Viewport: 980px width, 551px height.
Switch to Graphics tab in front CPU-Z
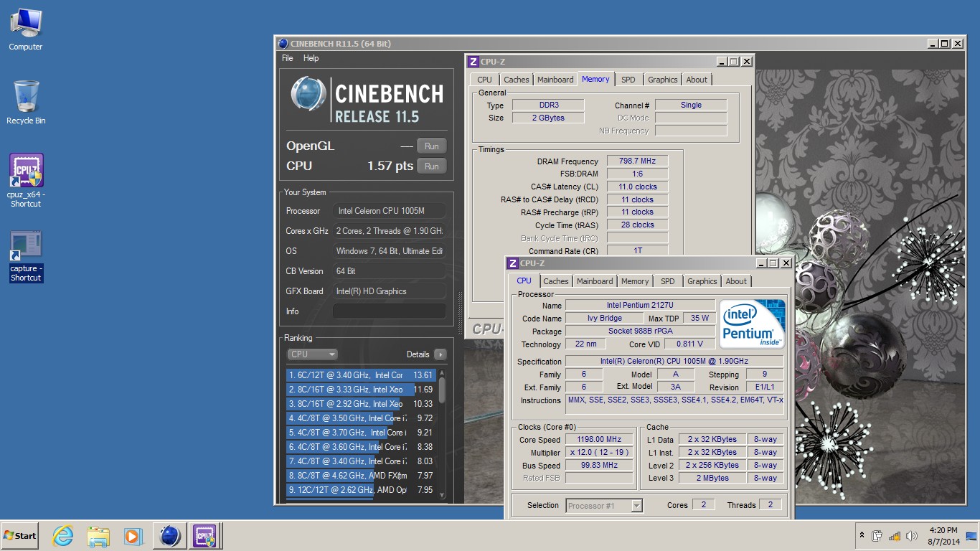click(702, 281)
